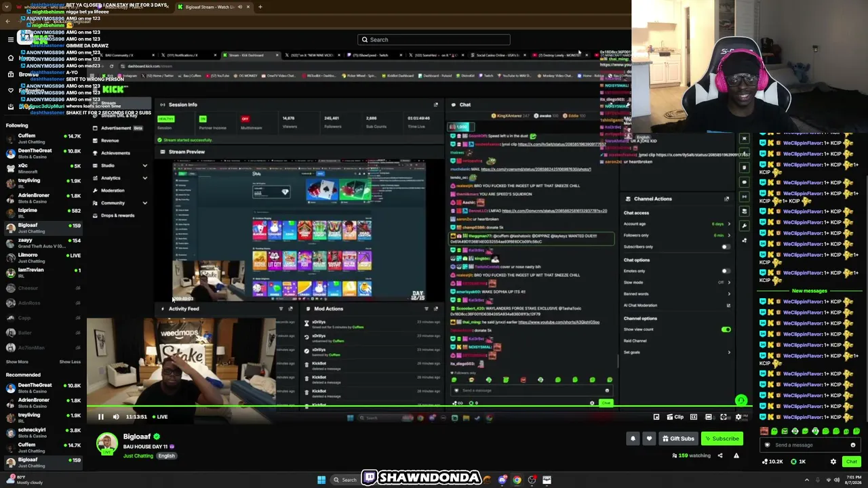Open the emoji picker in the chat input
Viewport: 868px width, 488px height.
pyautogui.click(x=853, y=445)
